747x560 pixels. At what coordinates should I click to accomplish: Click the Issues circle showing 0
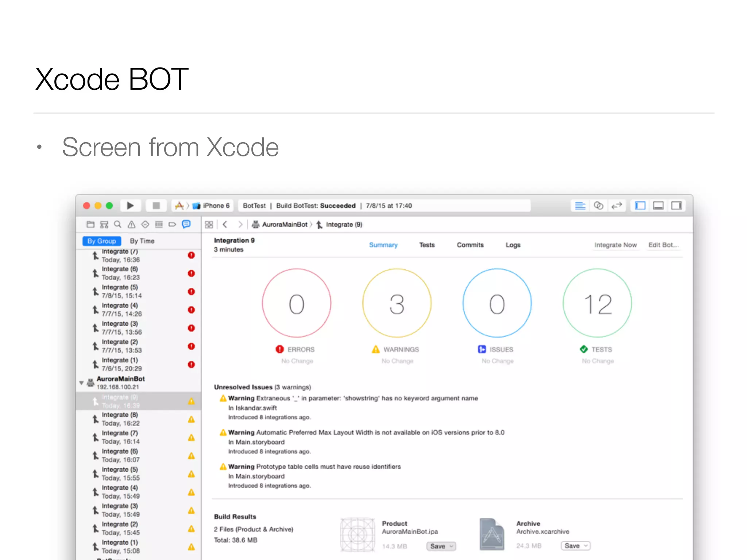(x=497, y=303)
